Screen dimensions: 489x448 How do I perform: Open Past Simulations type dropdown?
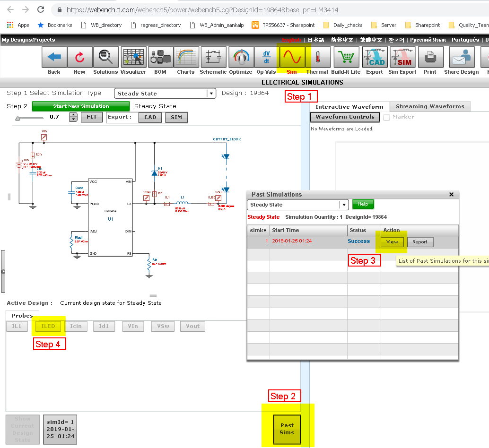click(x=298, y=205)
